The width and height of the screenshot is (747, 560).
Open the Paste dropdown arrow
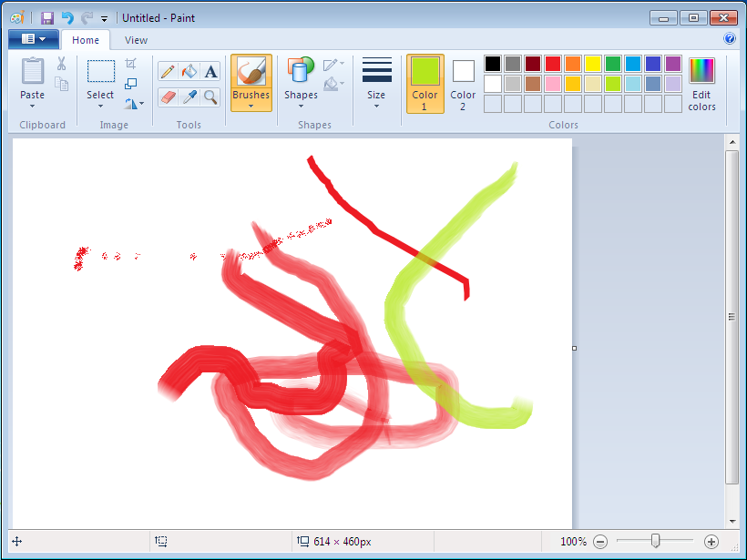33,106
